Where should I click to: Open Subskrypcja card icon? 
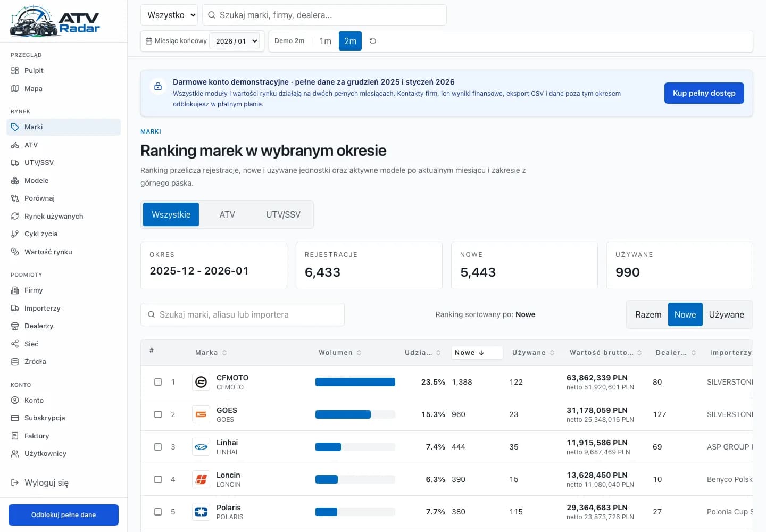coord(15,418)
